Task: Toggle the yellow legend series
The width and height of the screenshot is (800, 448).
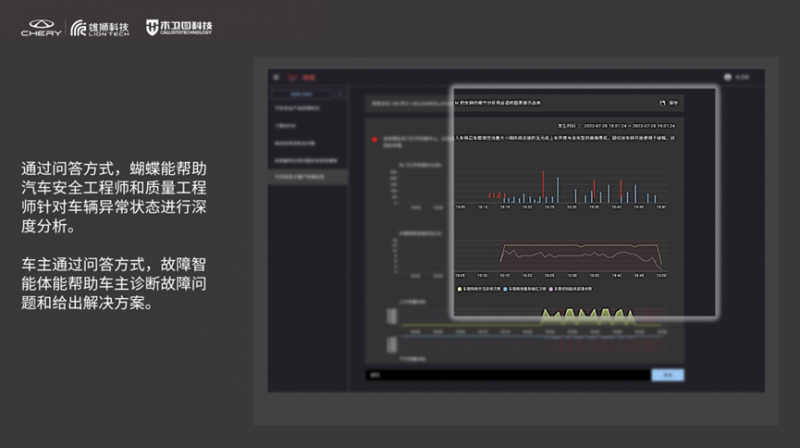Action: coord(479,289)
